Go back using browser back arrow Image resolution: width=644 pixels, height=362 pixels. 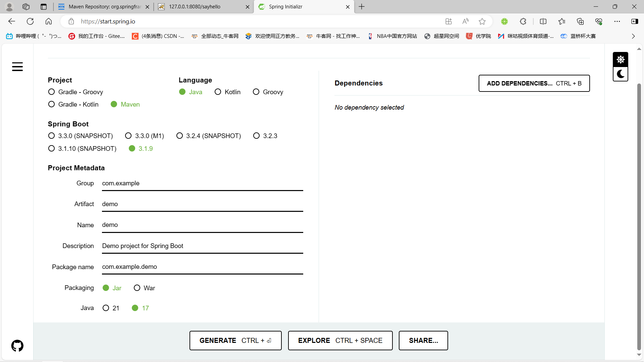point(12,21)
